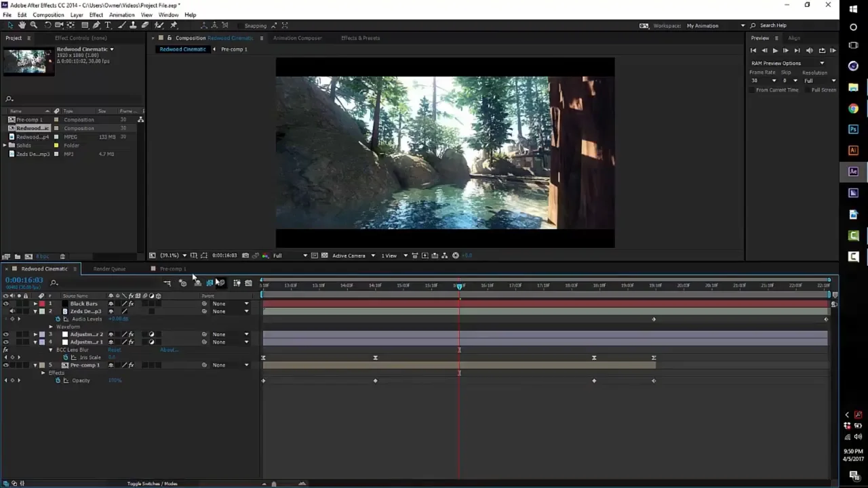Click Zeds De...p3 label color swatch
Screen dimensions: 868x488
pos(42,311)
